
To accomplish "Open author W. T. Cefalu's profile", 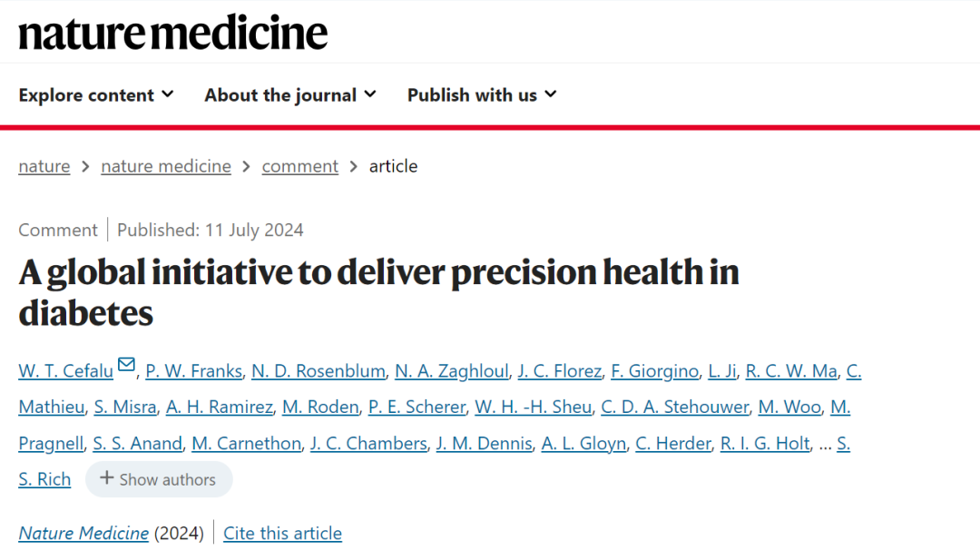I will [65, 371].
